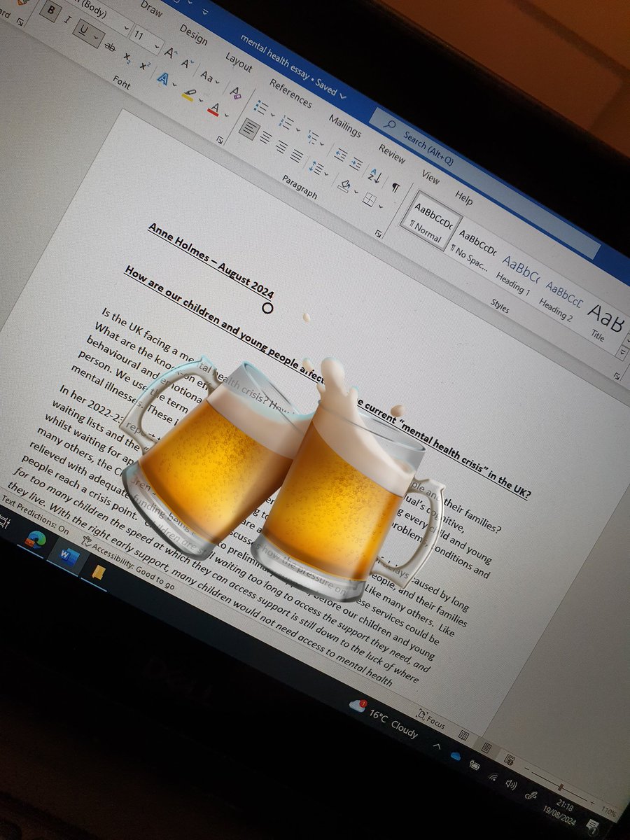The image size is (630, 840).
Task: Open the Mailings tab
Action: (x=344, y=126)
